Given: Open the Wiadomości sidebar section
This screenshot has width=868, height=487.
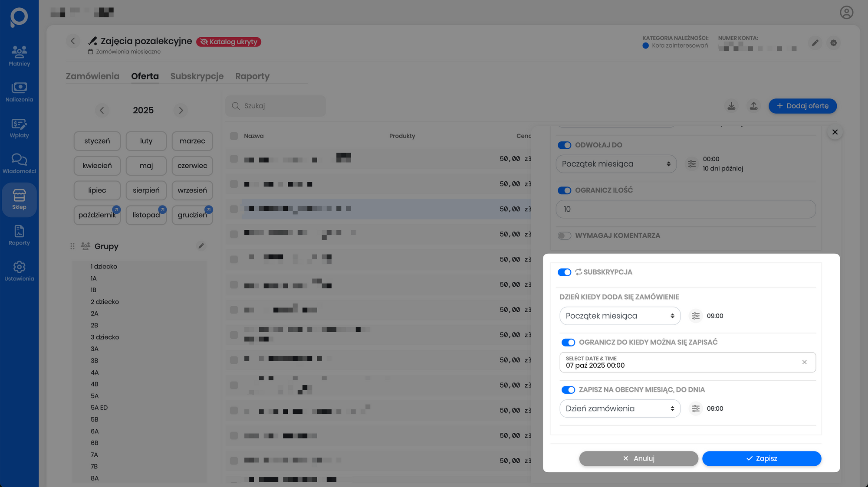Looking at the screenshot, I should [x=19, y=164].
